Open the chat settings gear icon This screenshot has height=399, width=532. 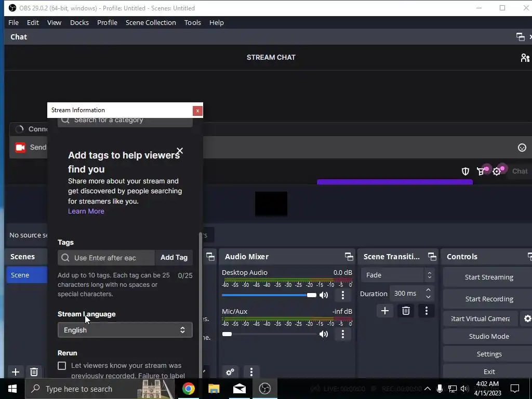(x=497, y=171)
